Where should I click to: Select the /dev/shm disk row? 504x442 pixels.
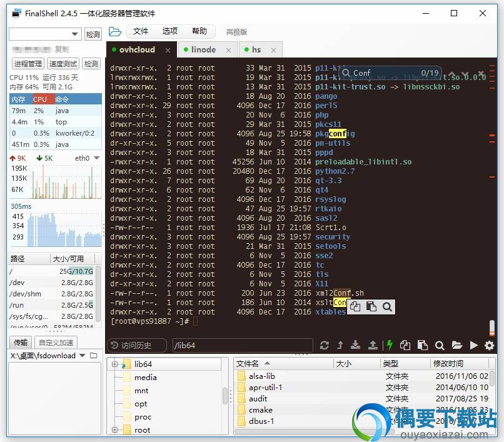[x=51, y=294]
